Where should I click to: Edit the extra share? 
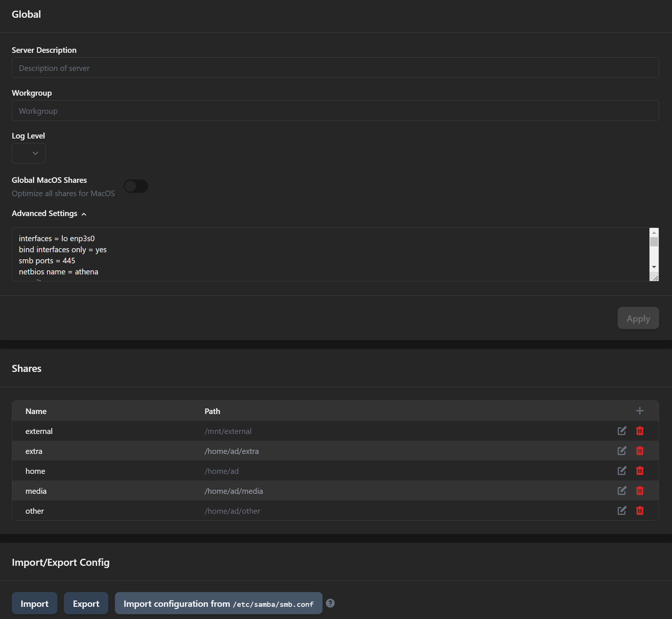coord(622,451)
